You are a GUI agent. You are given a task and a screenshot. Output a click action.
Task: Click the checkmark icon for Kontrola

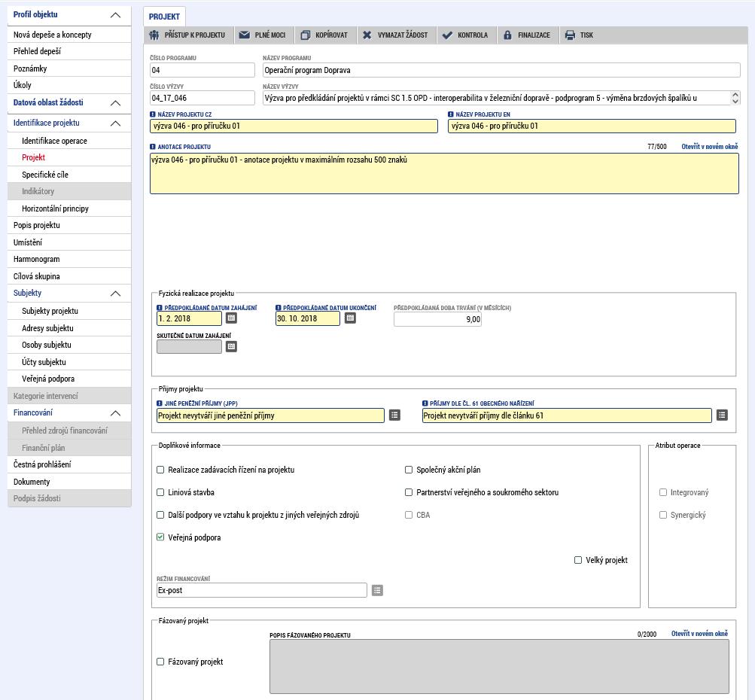pyautogui.click(x=447, y=35)
